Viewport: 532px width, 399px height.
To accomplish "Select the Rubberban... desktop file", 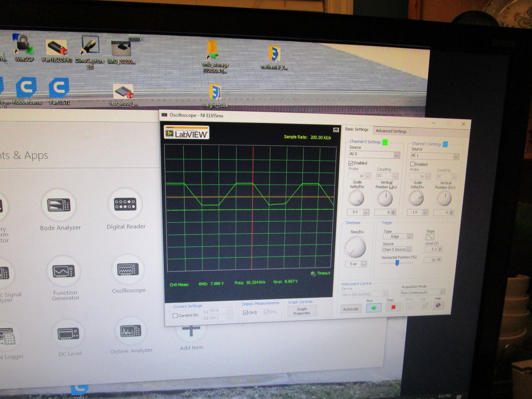I will [26, 91].
